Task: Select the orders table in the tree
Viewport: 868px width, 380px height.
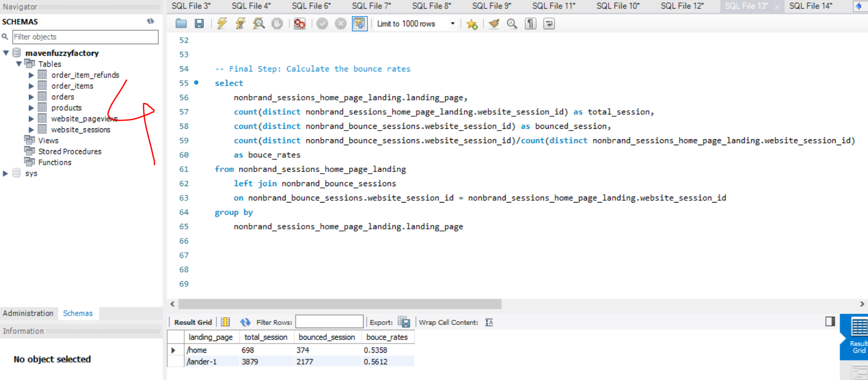Action: [x=63, y=97]
